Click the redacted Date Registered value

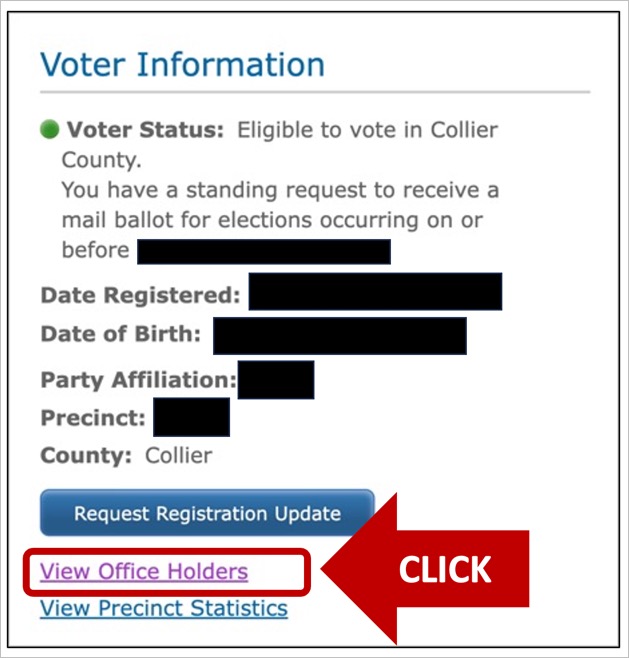(375, 292)
